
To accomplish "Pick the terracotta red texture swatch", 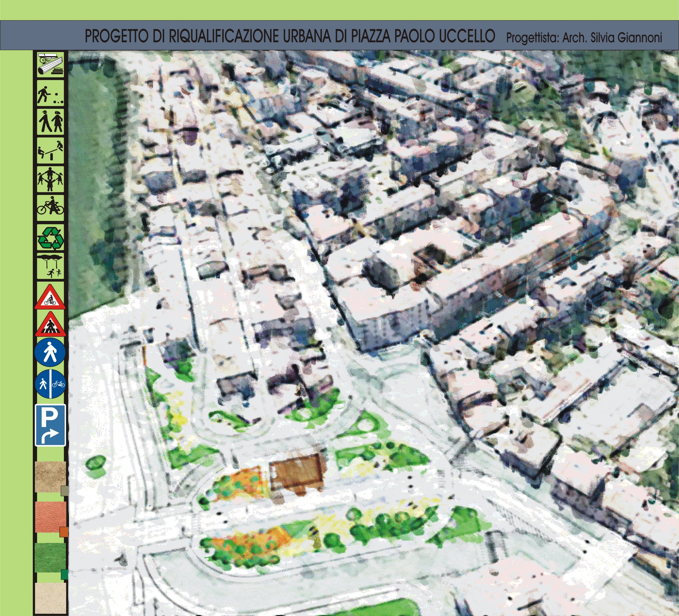I will click(x=50, y=517).
